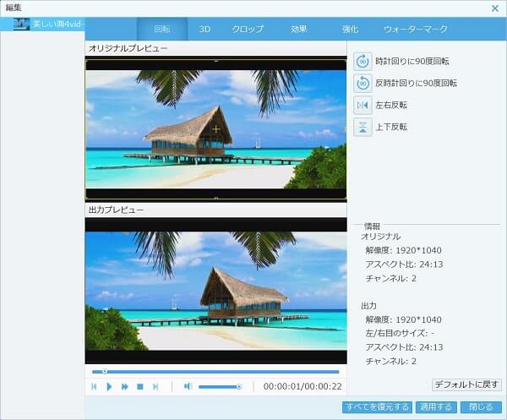Click the デフォルトに戻す button
The width and height of the screenshot is (507, 420).
coord(466,385)
